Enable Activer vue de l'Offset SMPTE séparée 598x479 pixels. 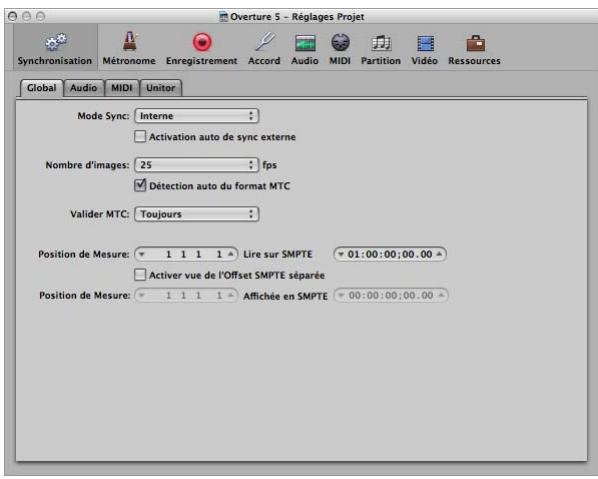pos(140,275)
